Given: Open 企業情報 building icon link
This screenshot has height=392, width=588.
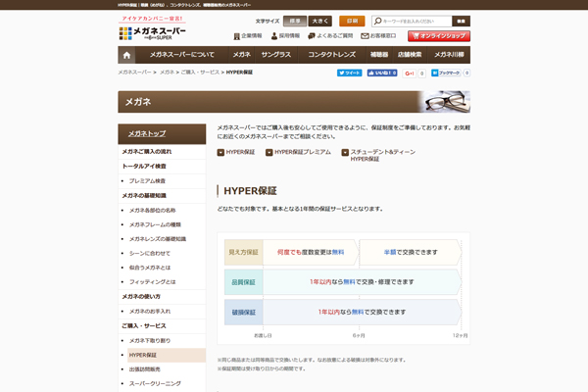Looking at the screenshot, I should coord(248,36).
